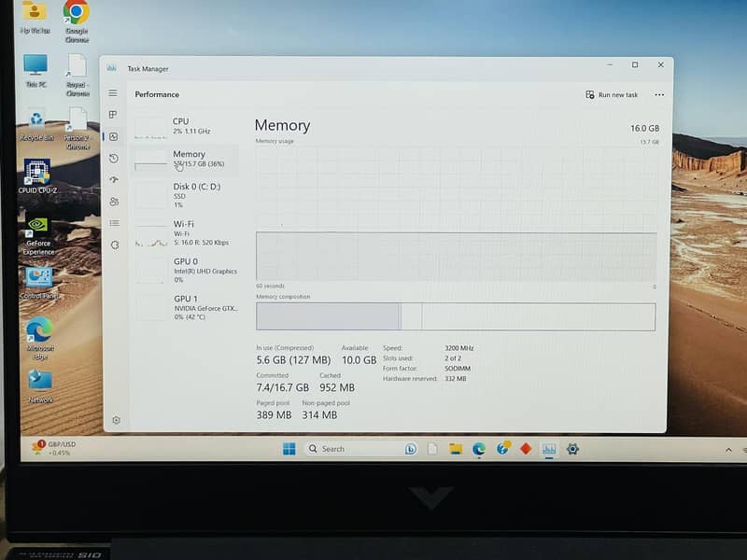The width and height of the screenshot is (747, 560).
Task: Select the CPU performance entry
Action: pos(186,126)
